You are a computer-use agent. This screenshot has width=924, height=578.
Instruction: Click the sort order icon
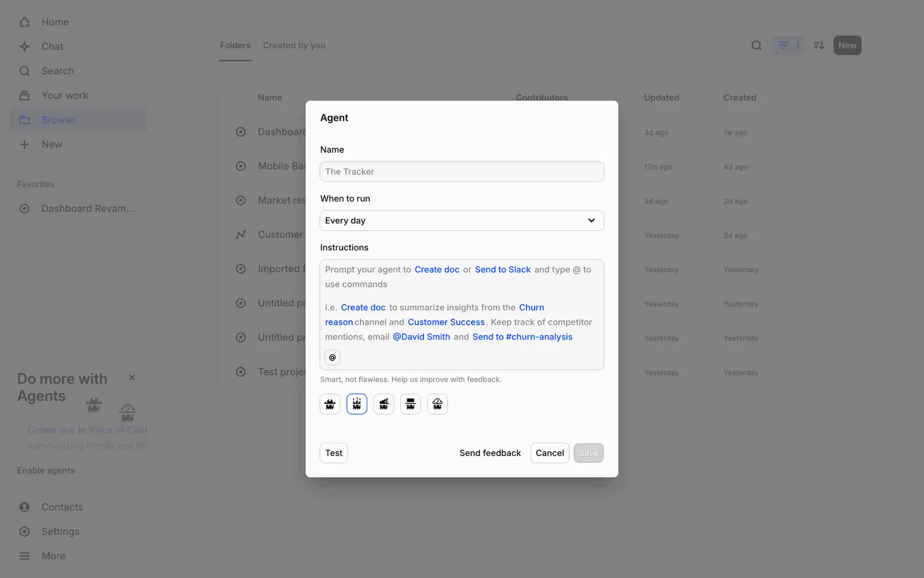coord(819,45)
